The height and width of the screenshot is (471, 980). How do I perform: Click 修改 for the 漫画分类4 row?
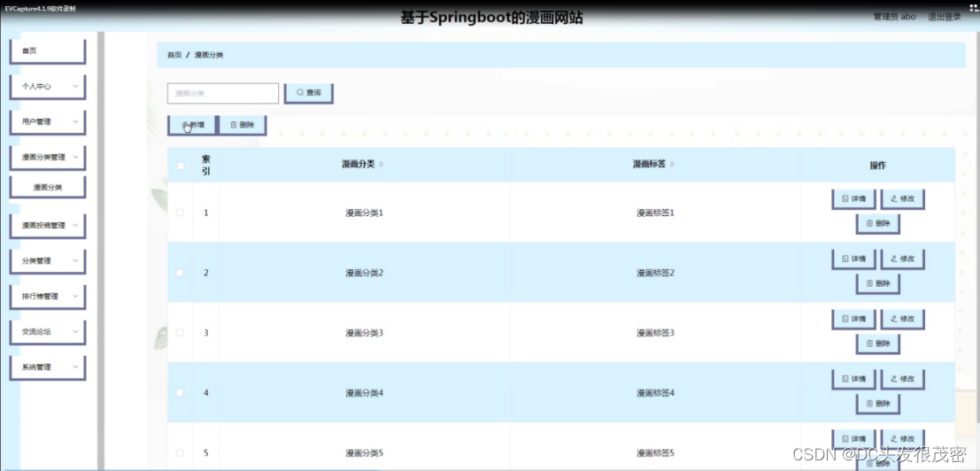click(902, 379)
